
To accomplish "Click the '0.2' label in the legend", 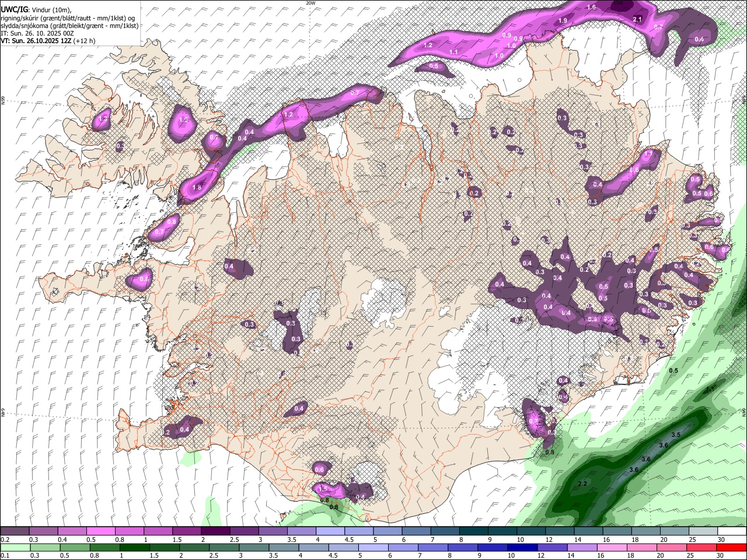I will click(5, 540).
